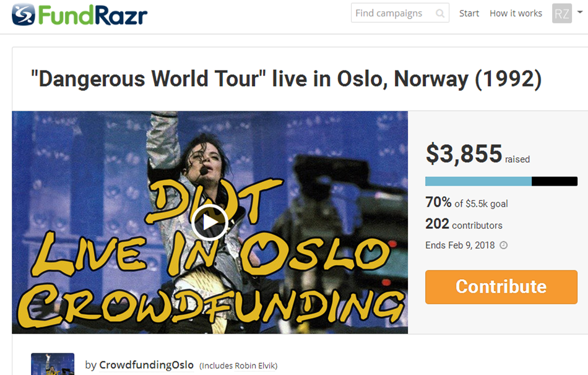Click the $3,855 raised amount
588x375 pixels.
pyautogui.click(x=464, y=155)
